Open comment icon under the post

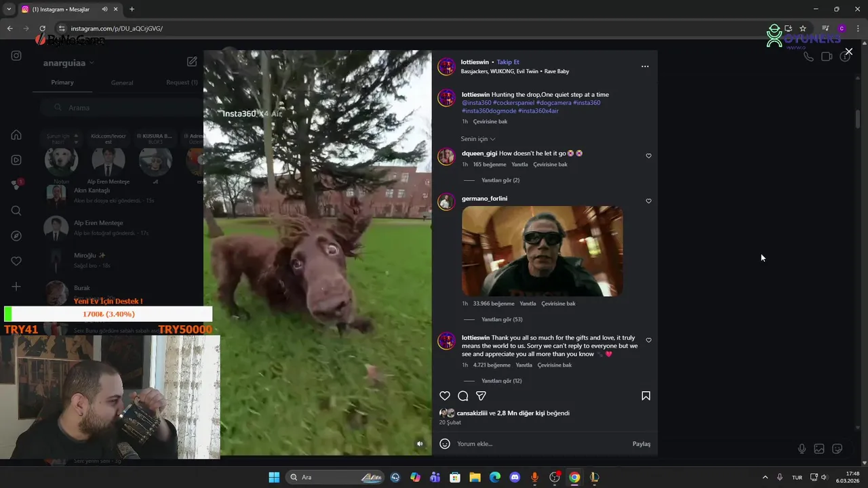coord(463,396)
